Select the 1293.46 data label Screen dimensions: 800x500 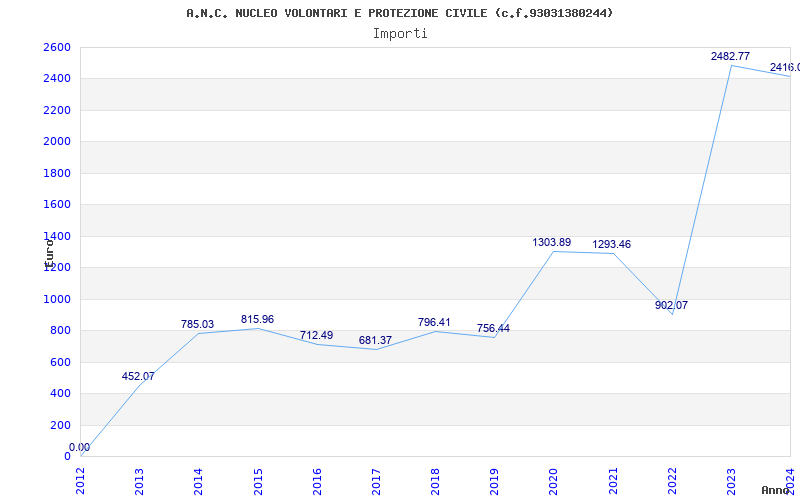(611, 245)
